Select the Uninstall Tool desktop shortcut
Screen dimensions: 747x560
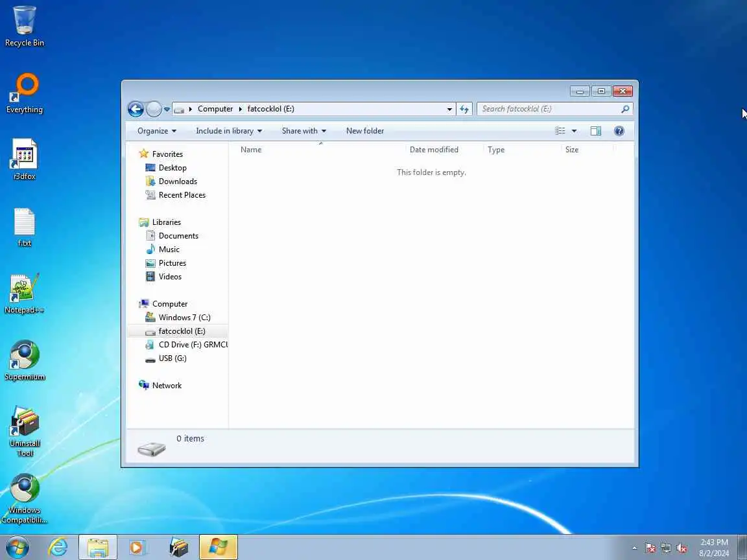coord(24,431)
